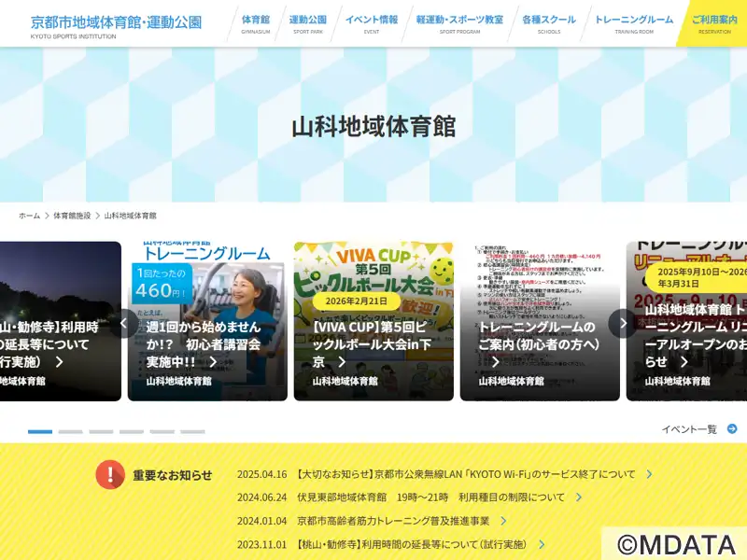Select the sixth carousel page indicator
747x560 pixels.
[192, 432]
